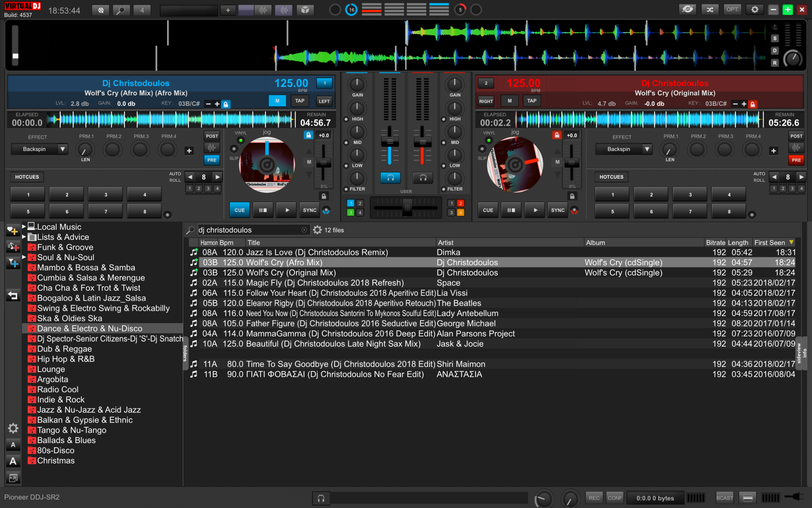
Task: Open right deck Backspin effect dropdown
Action: 647,149
